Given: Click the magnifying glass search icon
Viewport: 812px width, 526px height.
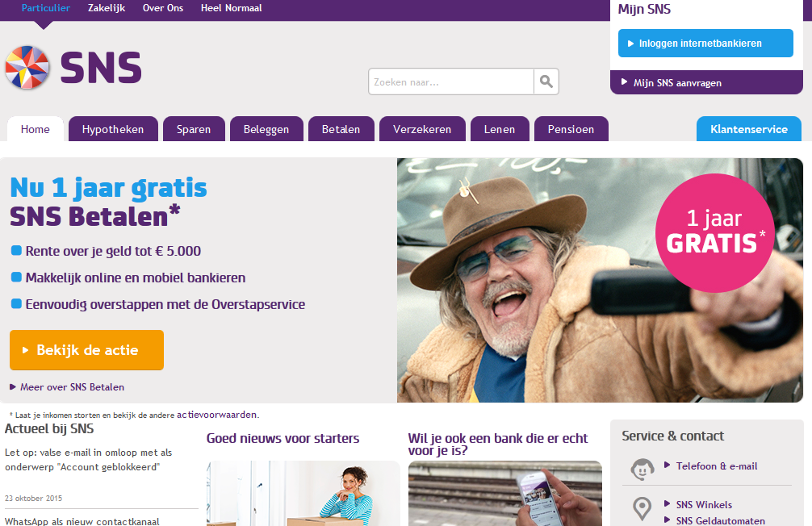Looking at the screenshot, I should (546, 81).
